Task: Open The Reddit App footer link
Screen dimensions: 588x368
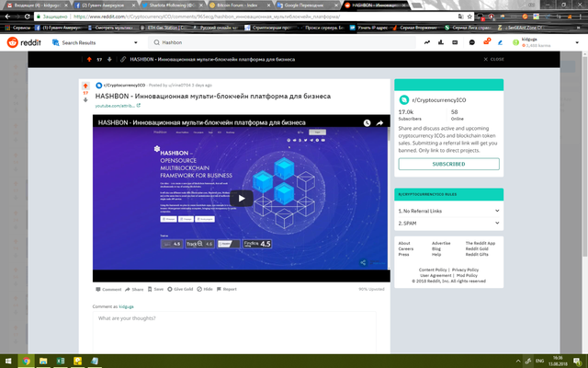Action: coord(481,243)
